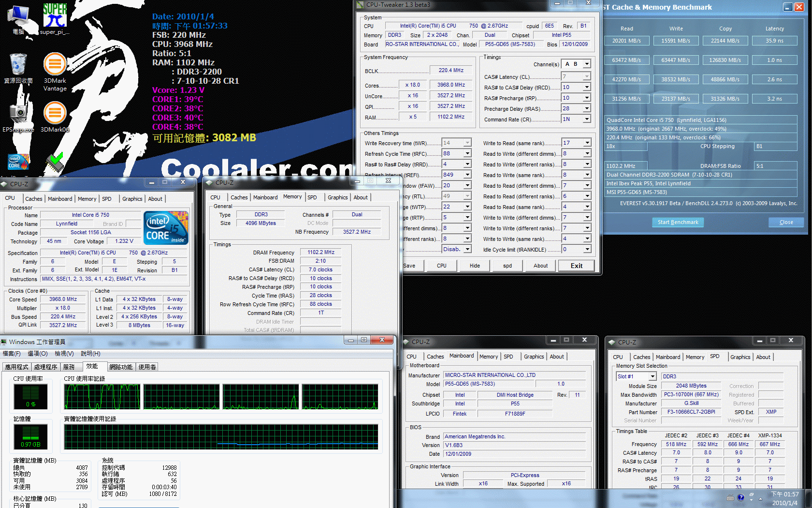812x508 pixels.
Task: Switch to SPD tab in CPU-Z Memory-tab window
Action: tap(312, 197)
